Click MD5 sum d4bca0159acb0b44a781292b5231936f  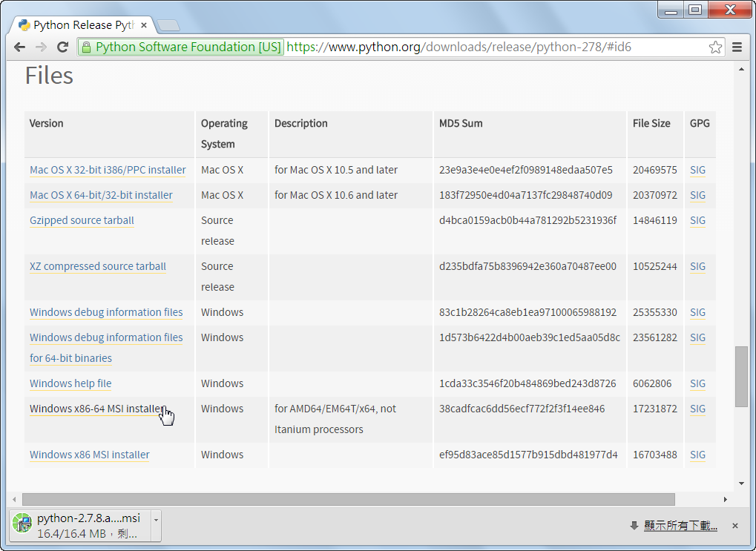tap(527, 220)
